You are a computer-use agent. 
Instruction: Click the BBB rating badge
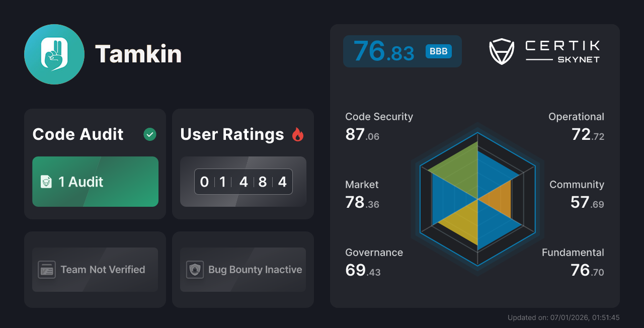[x=438, y=51]
